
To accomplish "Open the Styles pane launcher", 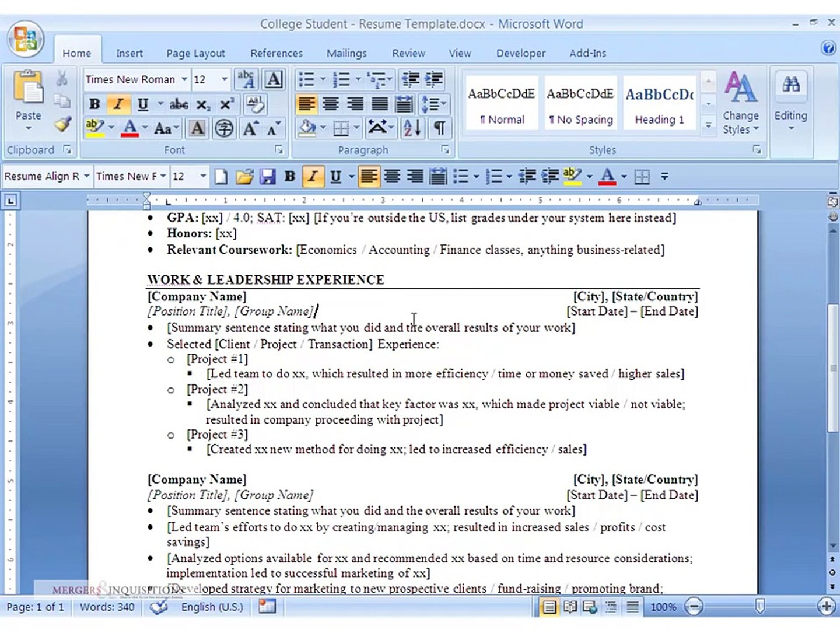I will pos(757,150).
